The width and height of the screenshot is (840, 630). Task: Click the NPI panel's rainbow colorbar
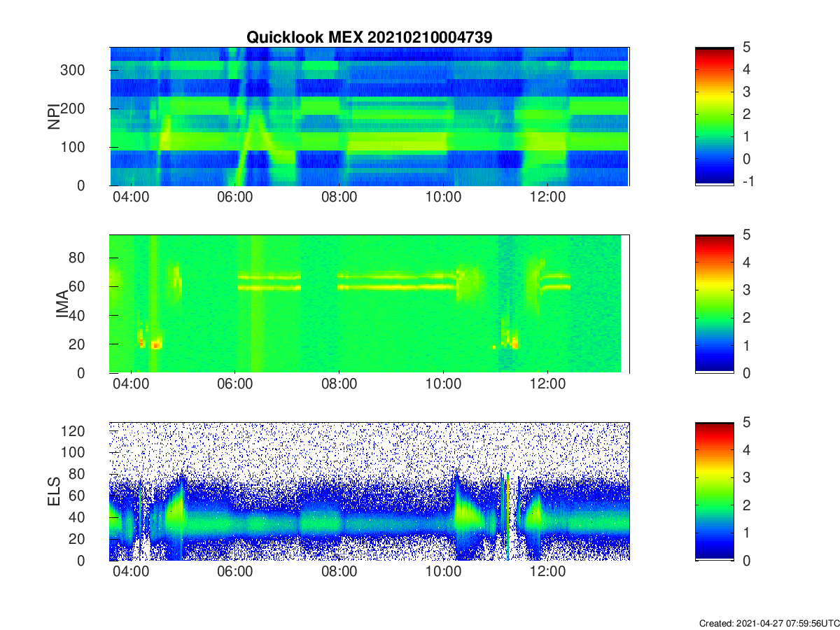coord(714,116)
